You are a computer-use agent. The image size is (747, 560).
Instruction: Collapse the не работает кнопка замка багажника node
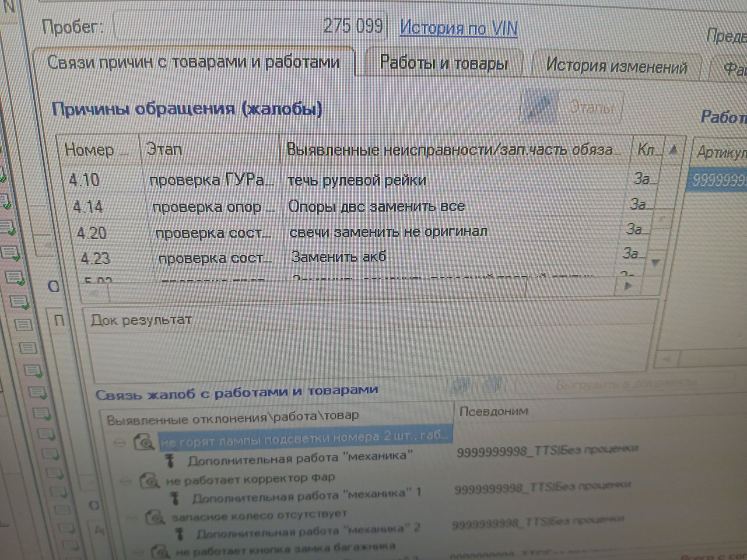pyautogui.click(x=138, y=552)
